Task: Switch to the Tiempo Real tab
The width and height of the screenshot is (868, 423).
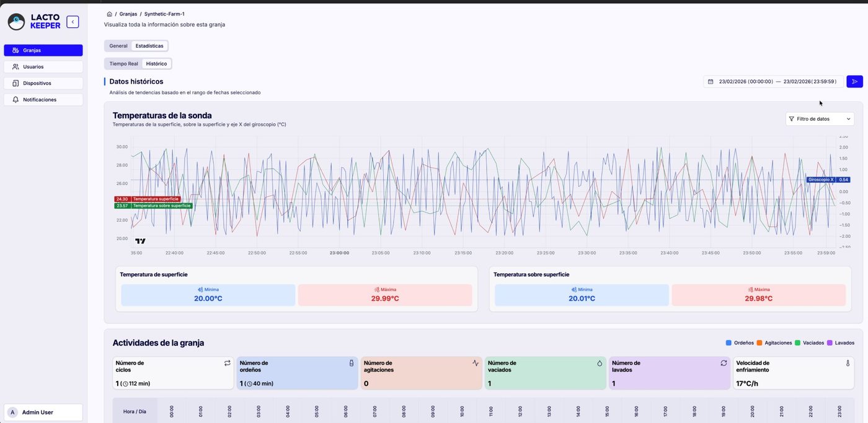Action: (x=123, y=63)
